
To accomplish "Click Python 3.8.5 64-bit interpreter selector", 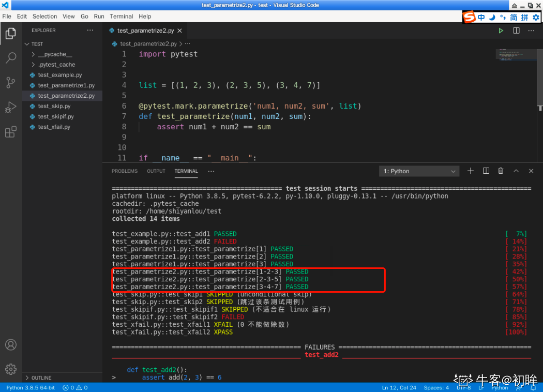I will pos(31,387).
